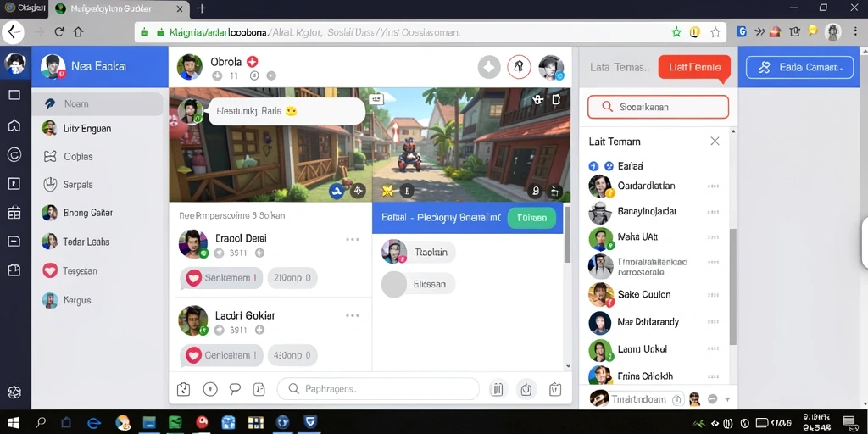Select the Raolain chat chip
Screen dimensions: 868x434
pos(419,252)
